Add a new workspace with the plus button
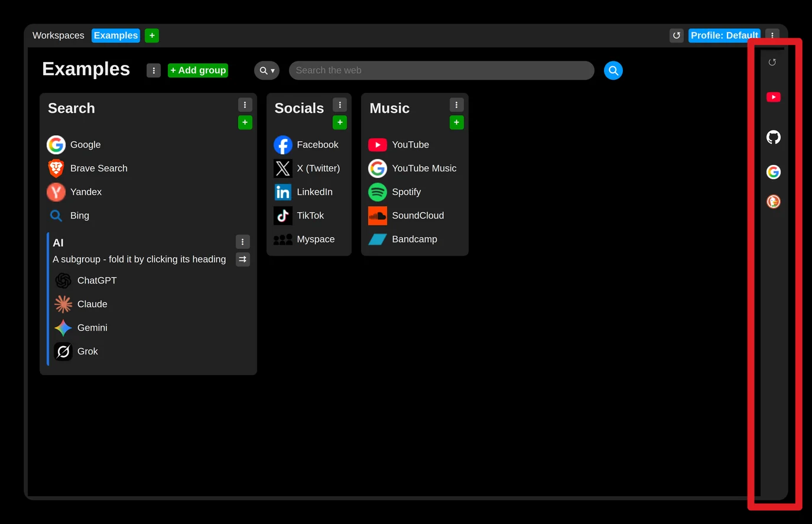Image resolution: width=812 pixels, height=524 pixels. coord(152,35)
